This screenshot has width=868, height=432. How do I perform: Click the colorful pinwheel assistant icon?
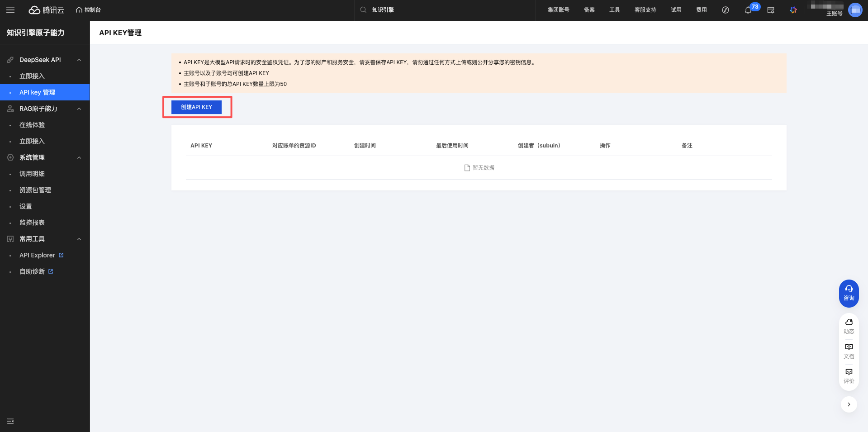pyautogui.click(x=793, y=9)
